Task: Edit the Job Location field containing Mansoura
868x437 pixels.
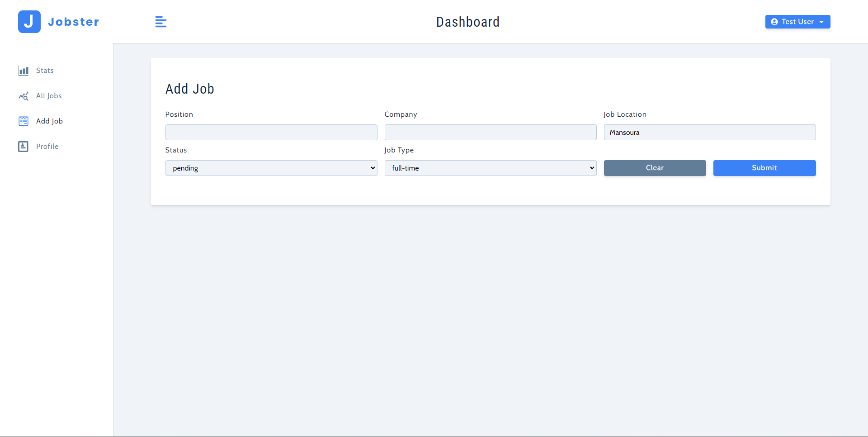Action: coord(709,132)
